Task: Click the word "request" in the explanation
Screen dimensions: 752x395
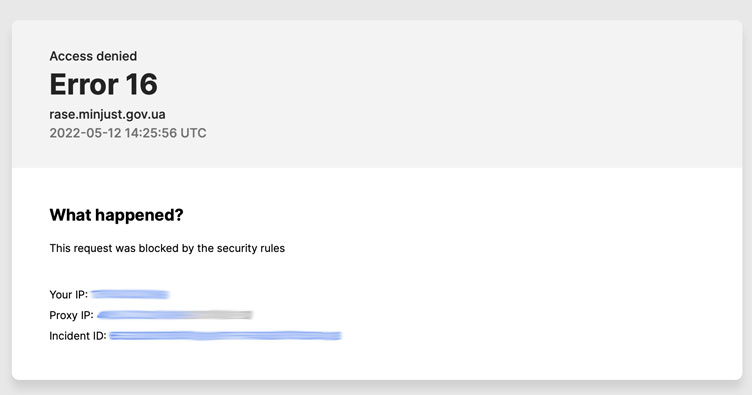Action: pos(93,249)
